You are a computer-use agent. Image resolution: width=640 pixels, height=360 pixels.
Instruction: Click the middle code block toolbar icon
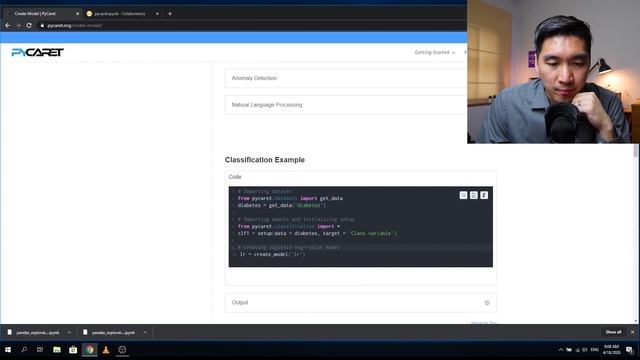click(x=473, y=196)
